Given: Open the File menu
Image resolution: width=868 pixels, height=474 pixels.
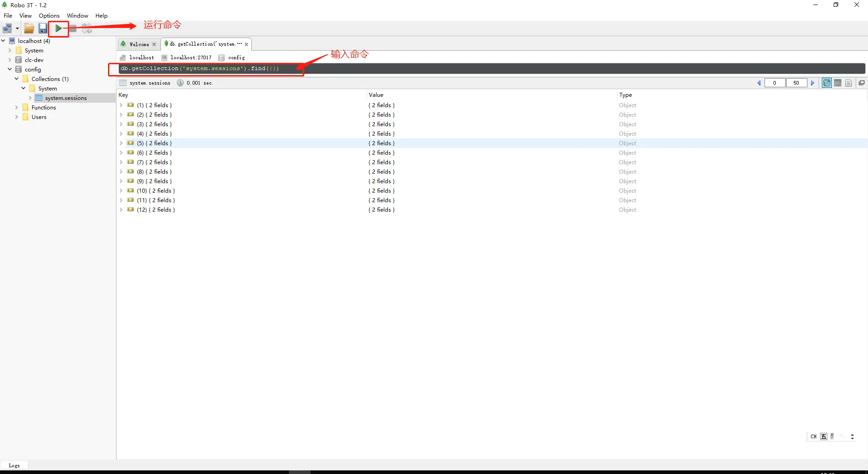Looking at the screenshot, I should click(8, 15).
